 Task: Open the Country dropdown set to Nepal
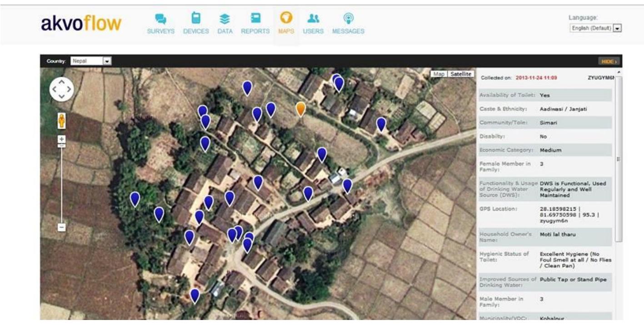coord(91,61)
